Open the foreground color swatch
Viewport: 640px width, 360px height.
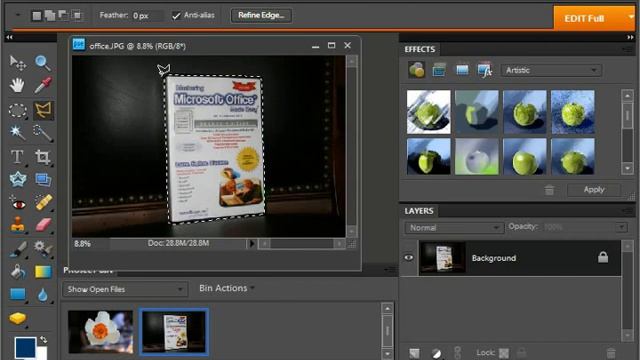pos(25,348)
